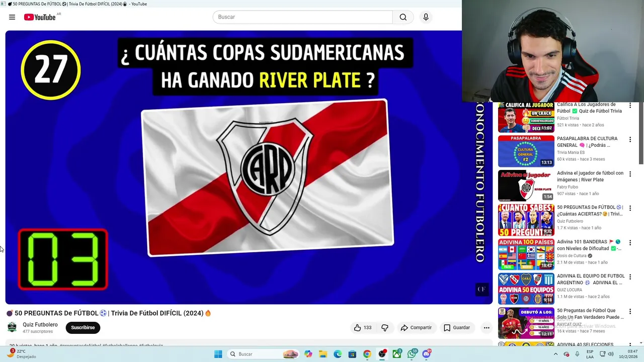Click the tray microphone icon
The width and height of the screenshot is (644, 362).
pos(577,354)
